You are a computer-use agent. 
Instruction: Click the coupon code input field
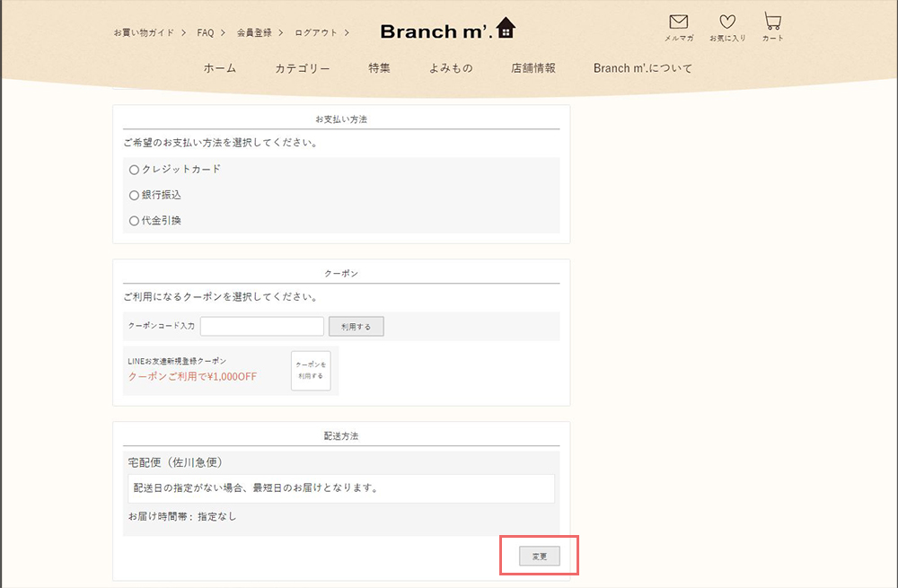[262, 327]
